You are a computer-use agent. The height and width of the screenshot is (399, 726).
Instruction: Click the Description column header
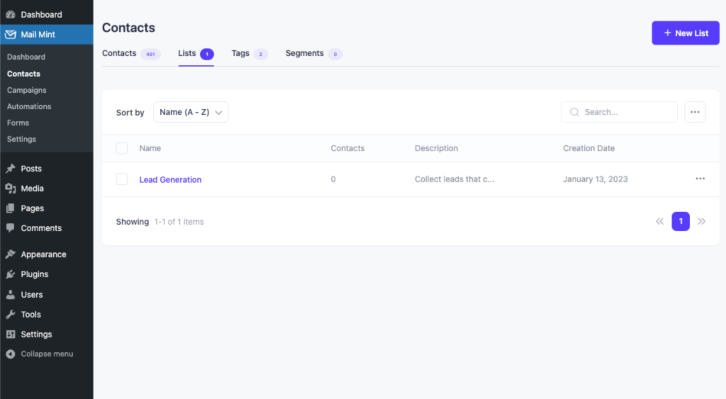click(x=436, y=148)
